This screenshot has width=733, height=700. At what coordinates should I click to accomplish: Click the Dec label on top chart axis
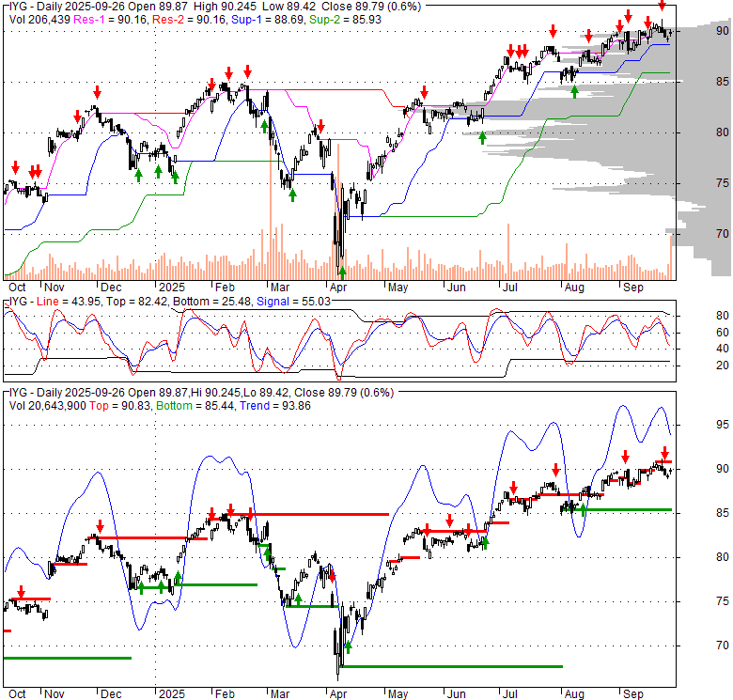pyautogui.click(x=111, y=288)
